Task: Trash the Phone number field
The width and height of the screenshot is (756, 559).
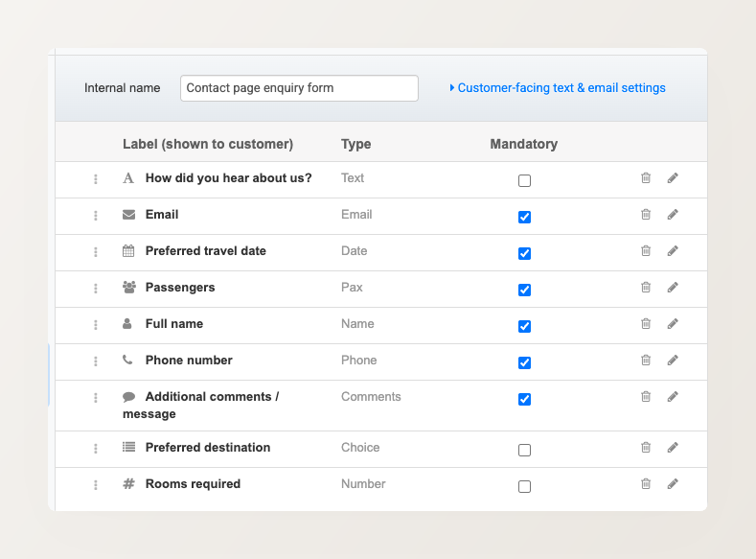Action: point(646,361)
